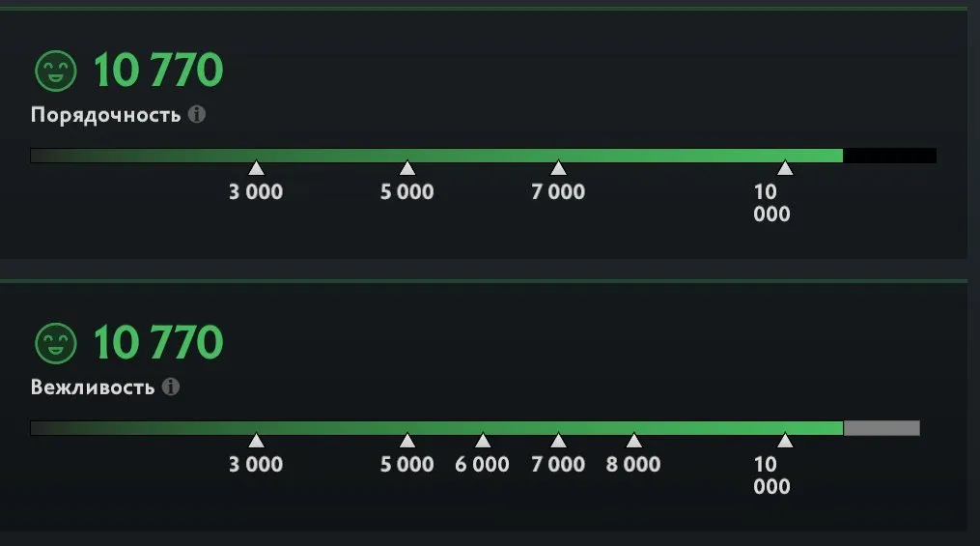Click the Порядочность label text

(x=105, y=116)
